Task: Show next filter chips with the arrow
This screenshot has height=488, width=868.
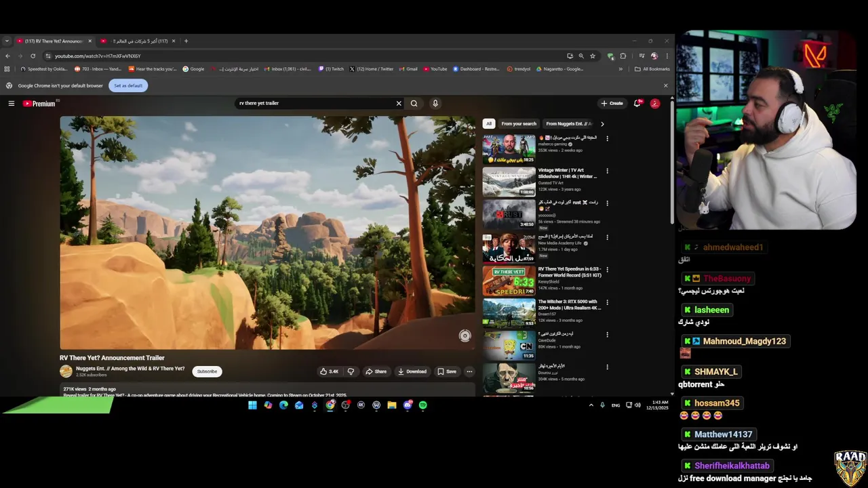Action: (x=602, y=124)
